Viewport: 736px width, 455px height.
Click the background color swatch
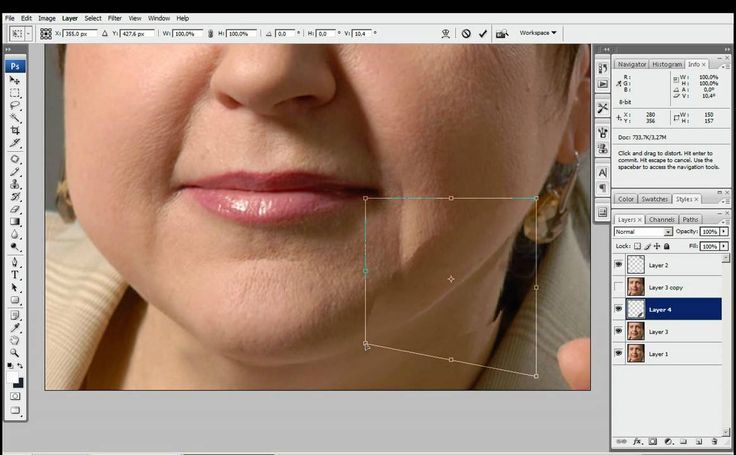coord(18,383)
